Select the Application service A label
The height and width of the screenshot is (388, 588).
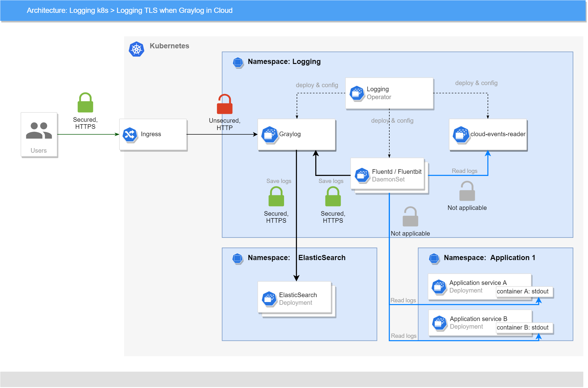pos(478,283)
